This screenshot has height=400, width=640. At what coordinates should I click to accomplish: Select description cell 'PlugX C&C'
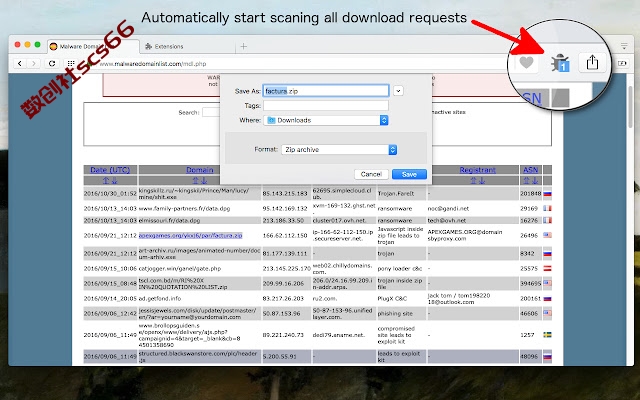392,298
